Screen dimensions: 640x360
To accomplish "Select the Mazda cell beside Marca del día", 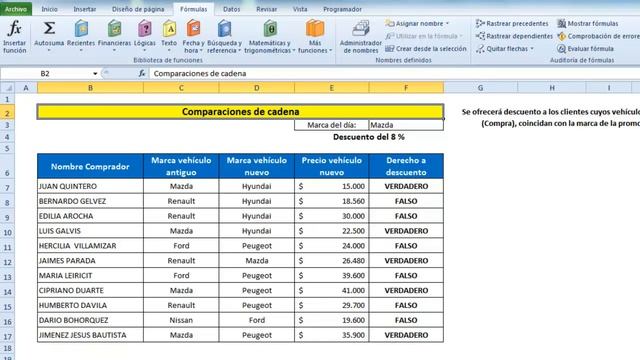I will click(x=406, y=125).
